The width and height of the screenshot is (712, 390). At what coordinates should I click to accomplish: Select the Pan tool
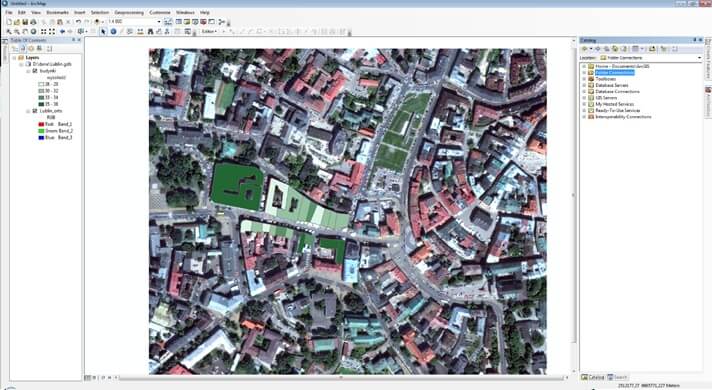tap(25, 31)
